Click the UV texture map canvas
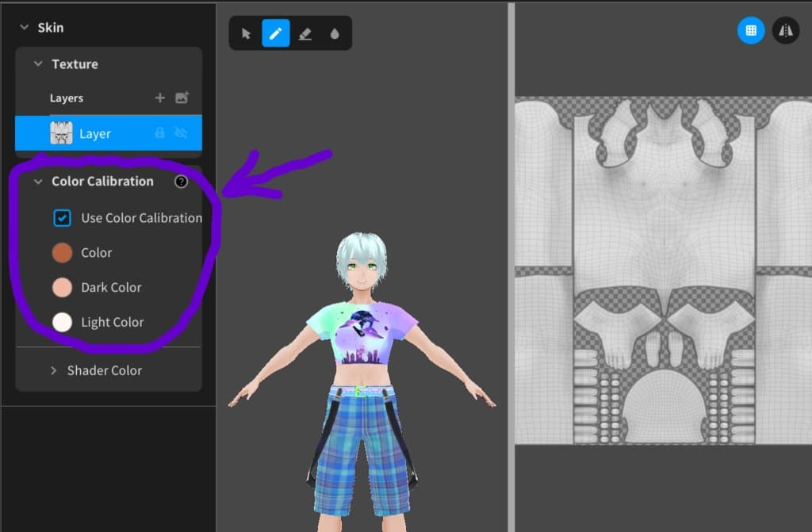Image resolution: width=812 pixels, height=532 pixels. [x=664, y=270]
